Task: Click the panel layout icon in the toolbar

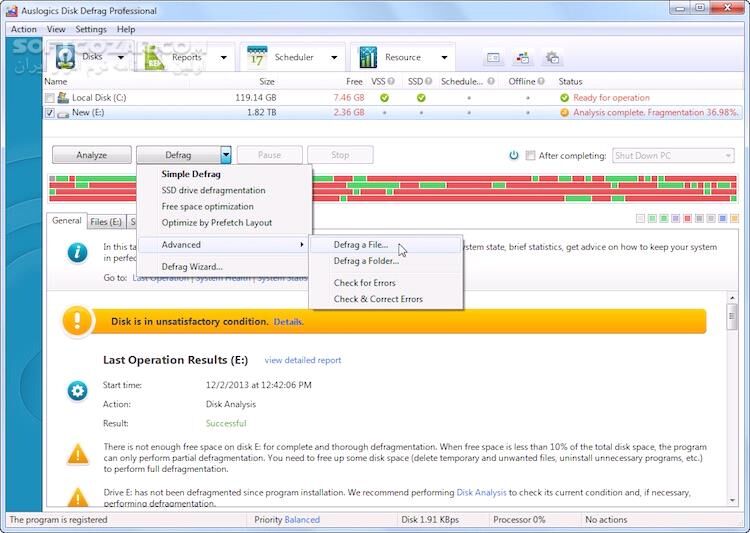Action: [493, 58]
